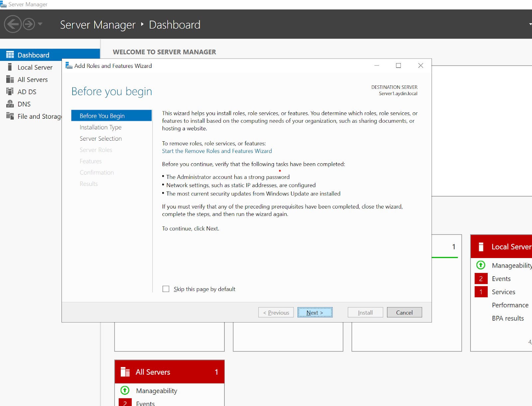
Task: Click the AD DS sidebar icon
Action: point(10,91)
